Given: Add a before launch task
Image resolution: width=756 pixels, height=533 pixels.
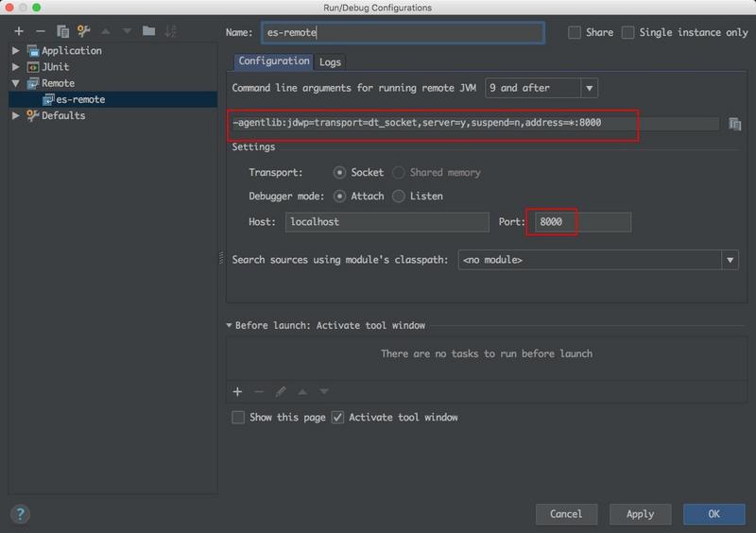Looking at the screenshot, I should [237, 391].
